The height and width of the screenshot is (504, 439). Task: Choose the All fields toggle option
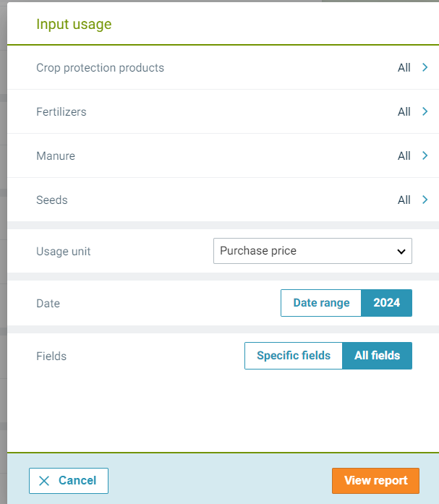point(377,356)
